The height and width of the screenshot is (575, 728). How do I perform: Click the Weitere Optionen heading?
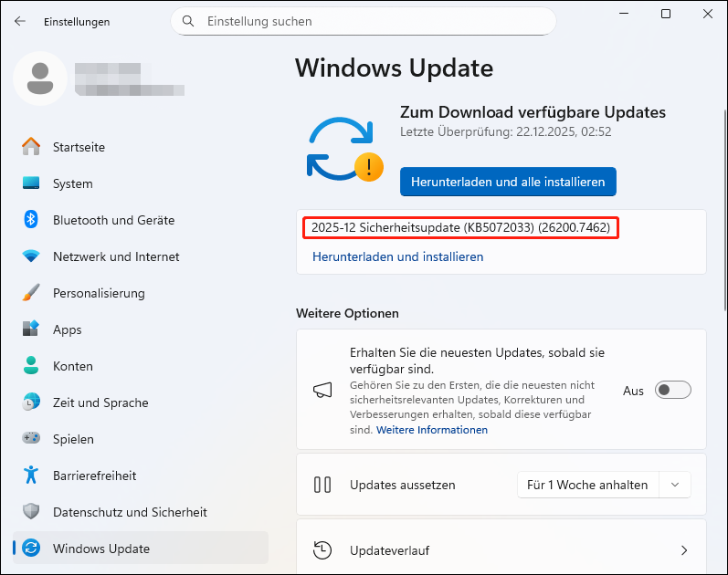point(347,313)
